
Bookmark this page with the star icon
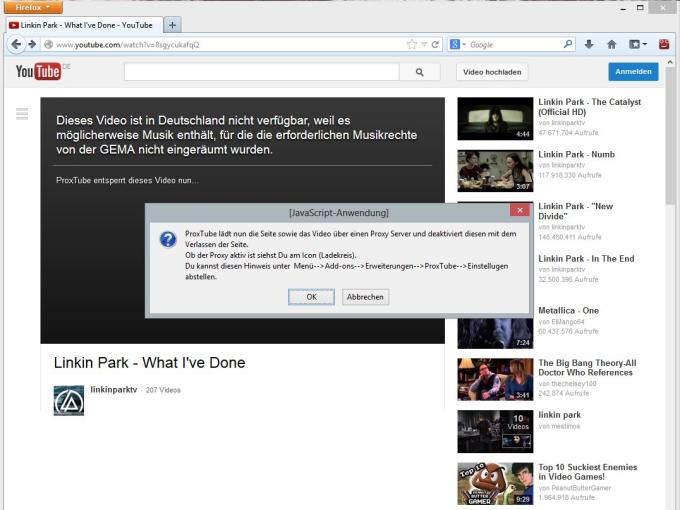coord(412,44)
